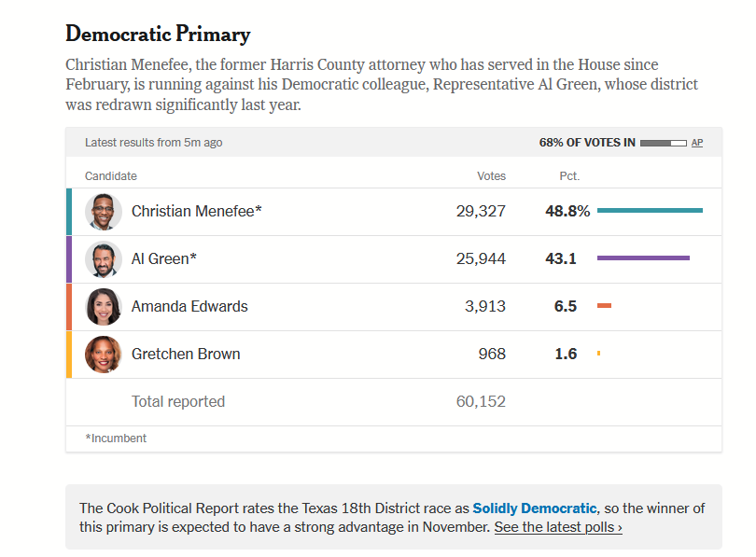Open the AP source link
The width and height of the screenshot is (756, 557).
pos(697,143)
